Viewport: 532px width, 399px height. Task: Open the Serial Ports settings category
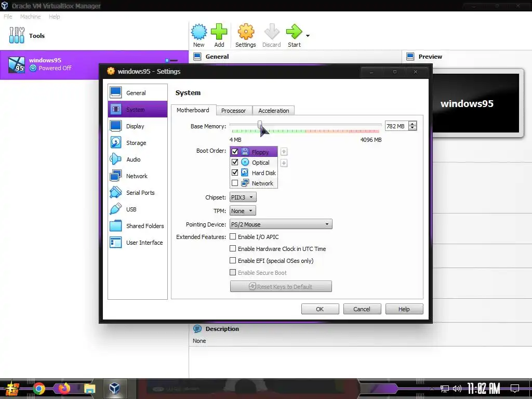137,192
